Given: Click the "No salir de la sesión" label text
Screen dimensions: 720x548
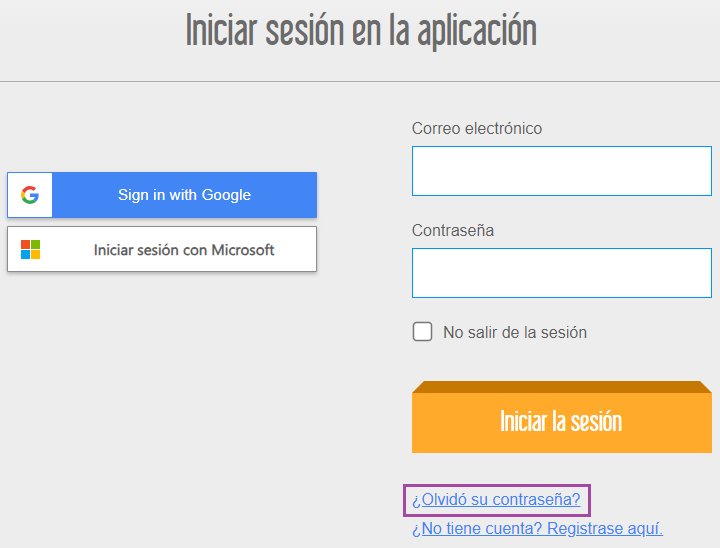Looking at the screenshot, I should [x=514, y=332].
